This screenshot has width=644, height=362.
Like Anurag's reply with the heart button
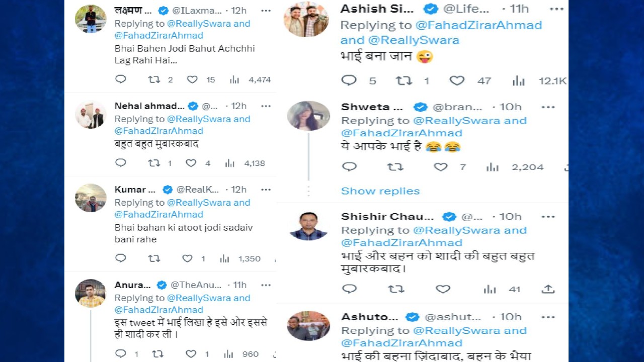(x=191, y=353)
